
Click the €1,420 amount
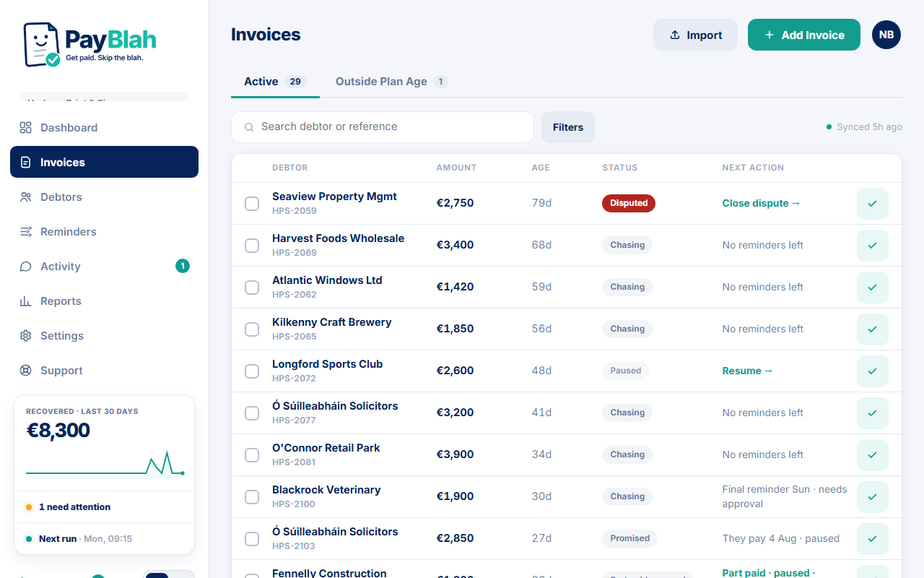tap(455, 287)
